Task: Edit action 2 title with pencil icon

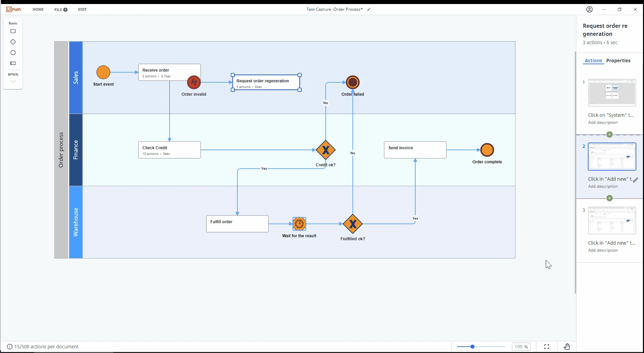Action: point(636,180)
